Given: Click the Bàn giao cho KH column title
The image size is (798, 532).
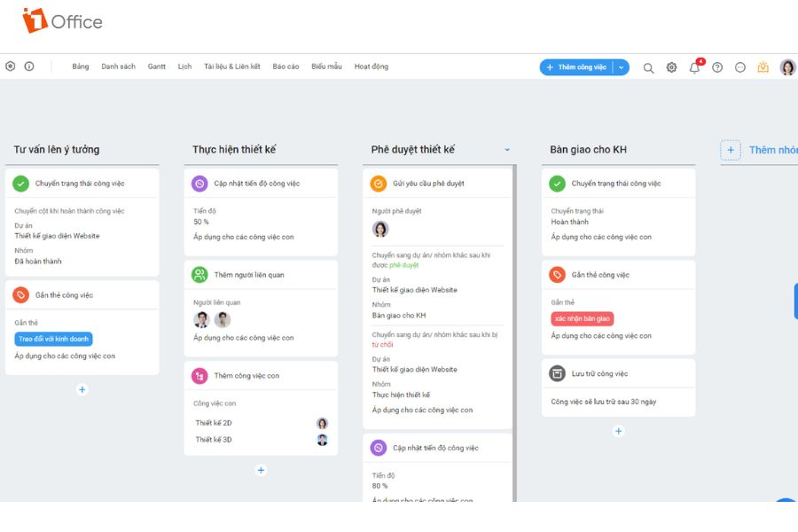Looking at the screenshot, I should click(589, 150).
